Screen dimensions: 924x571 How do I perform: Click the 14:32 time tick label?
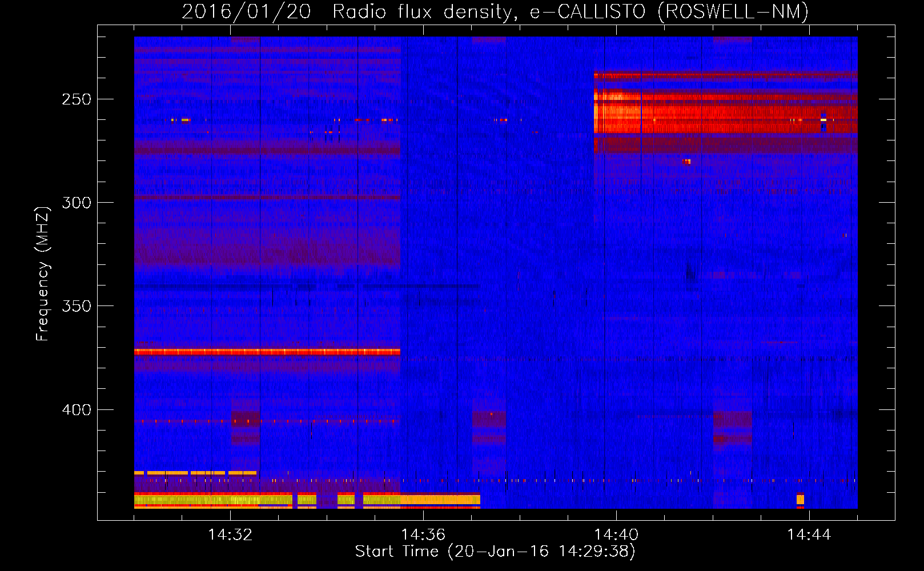tap(230, 535)
